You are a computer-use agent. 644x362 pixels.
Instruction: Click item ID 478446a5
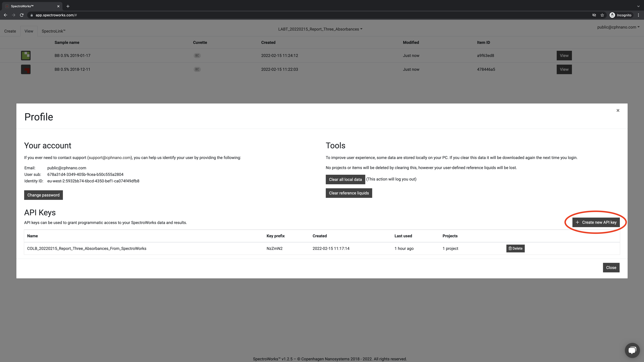(486, 70)
